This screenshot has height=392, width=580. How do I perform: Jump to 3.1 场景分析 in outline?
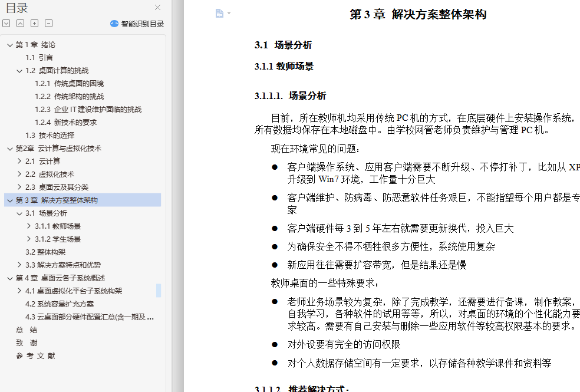[x=46, y=213]
